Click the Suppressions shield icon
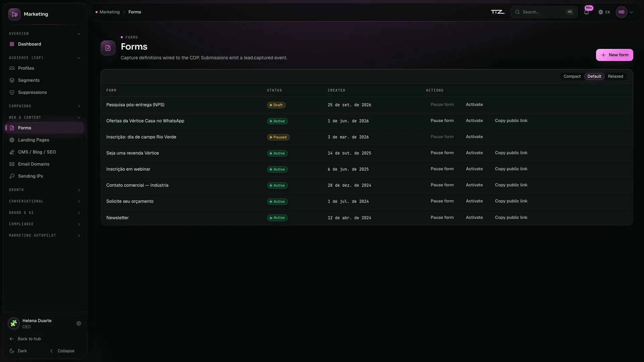Viewport: 644px width, 362px height. point(12,93)
